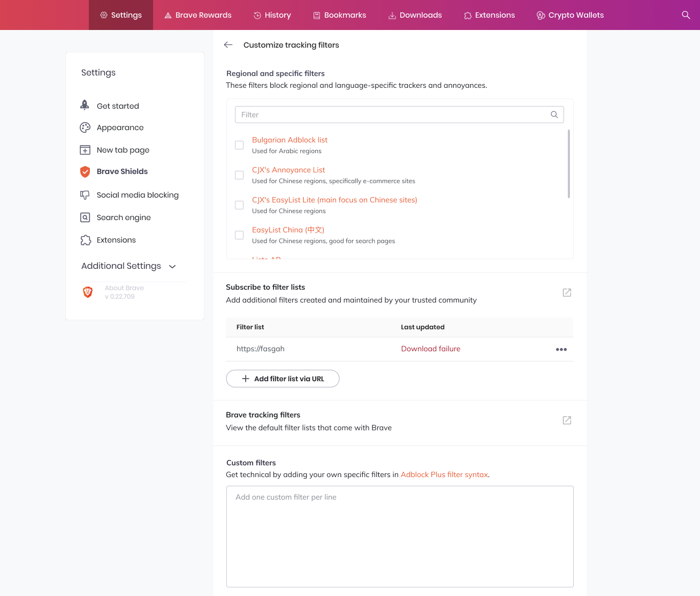
Task: Click the Crypto Wallets tab icon
Action: tap(541, 15)
